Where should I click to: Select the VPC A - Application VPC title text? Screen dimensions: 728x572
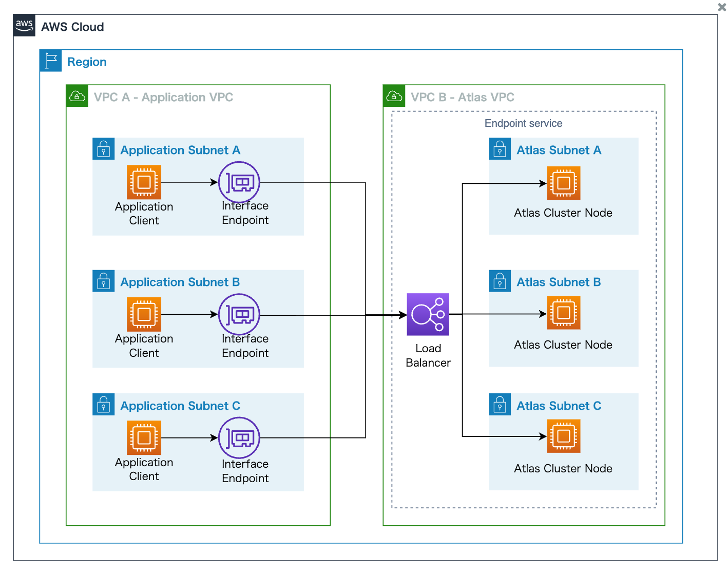coord(163,97)
